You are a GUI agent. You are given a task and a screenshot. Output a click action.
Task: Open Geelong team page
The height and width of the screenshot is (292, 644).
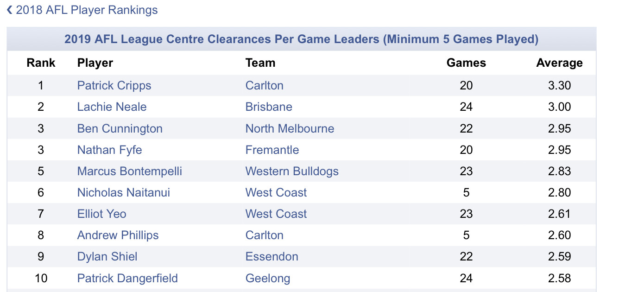tap(268, 278)
